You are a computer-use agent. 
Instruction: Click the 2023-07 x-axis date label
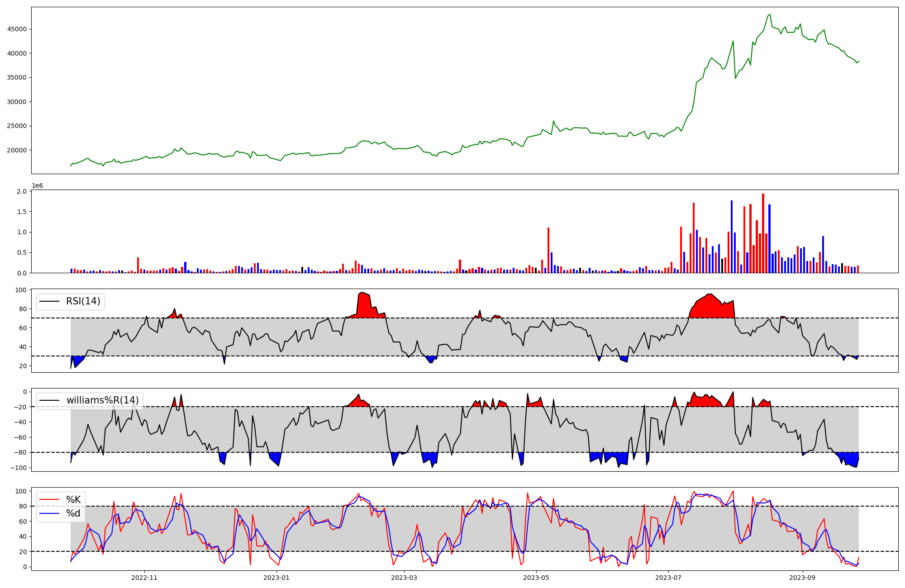coord(668,578)
